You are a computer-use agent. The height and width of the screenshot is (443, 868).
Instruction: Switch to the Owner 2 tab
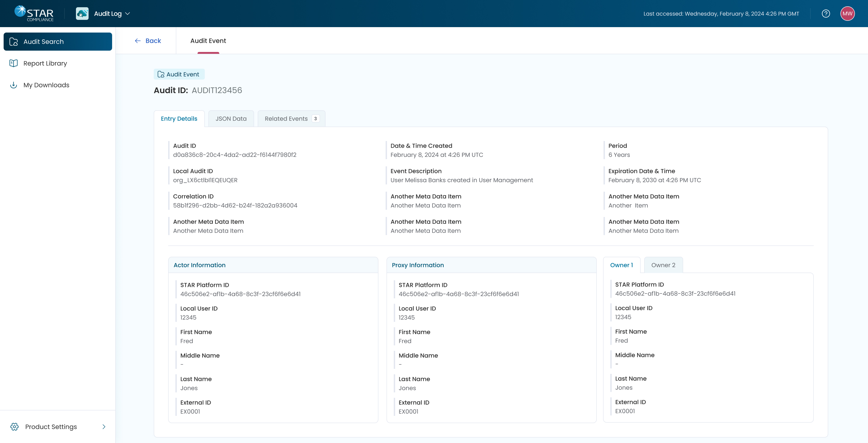coord(663,265)
